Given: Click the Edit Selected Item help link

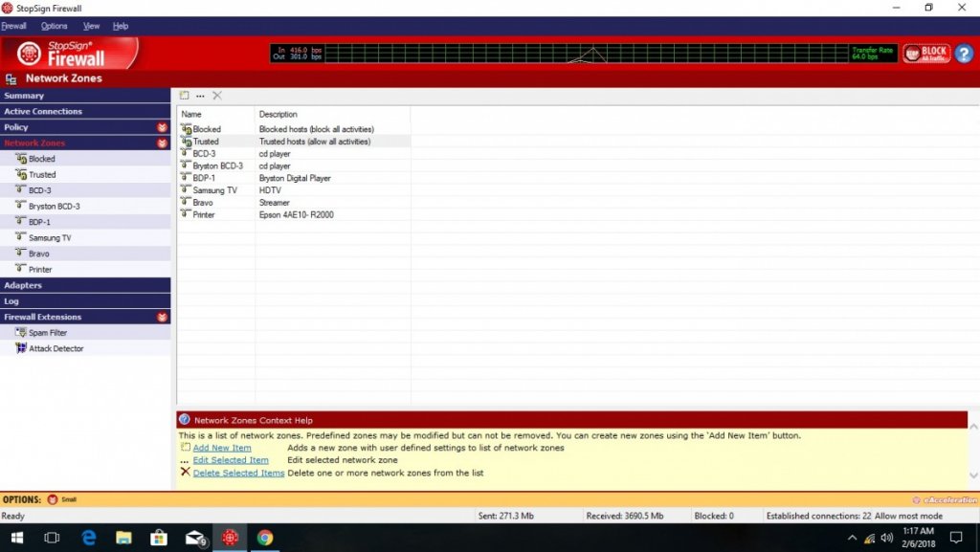Looking at the screenshot, I should (231, 460).
